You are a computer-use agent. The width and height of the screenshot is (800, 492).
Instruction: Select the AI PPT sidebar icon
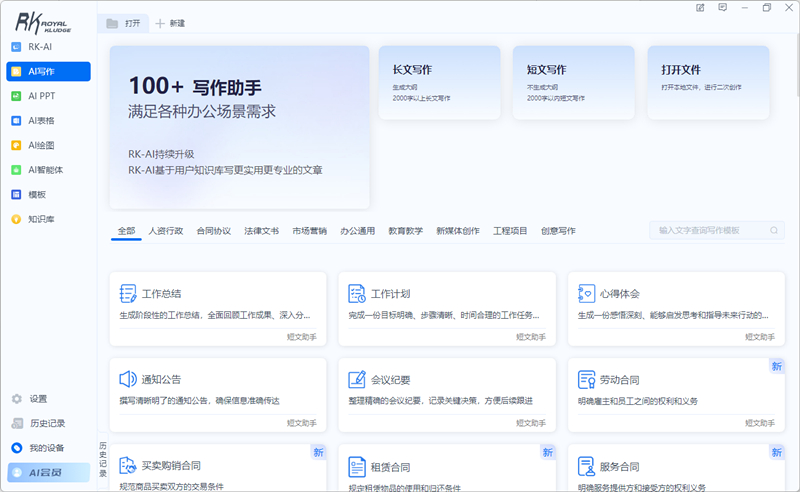(x=16, y=96)
